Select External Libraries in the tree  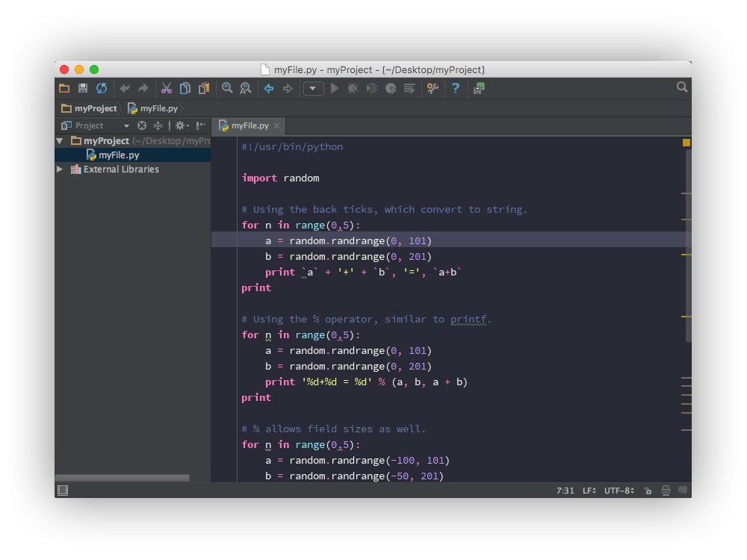(x=115, y=169)
